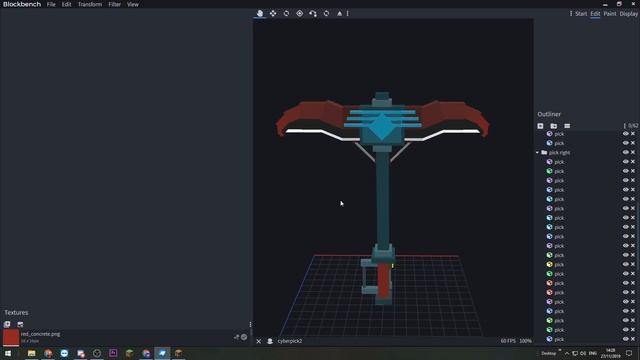Click red_concrete.png texture name
The width and height of the screenshot is (640, 360).
(x=40, y=334)
